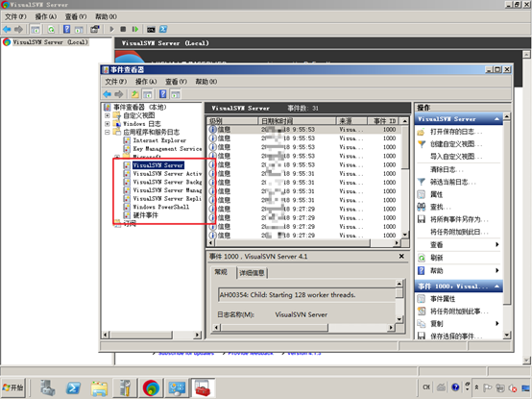Open the saved log via 打开保存的日志
Image resolution: width=532 pixels, height=399 pixels.
(456, 132)
